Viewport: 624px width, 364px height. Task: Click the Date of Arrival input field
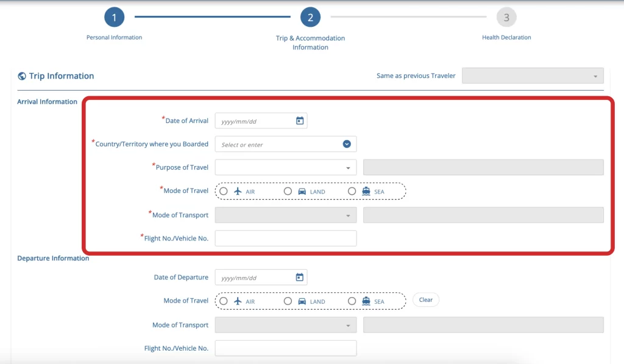click(261, 121)
